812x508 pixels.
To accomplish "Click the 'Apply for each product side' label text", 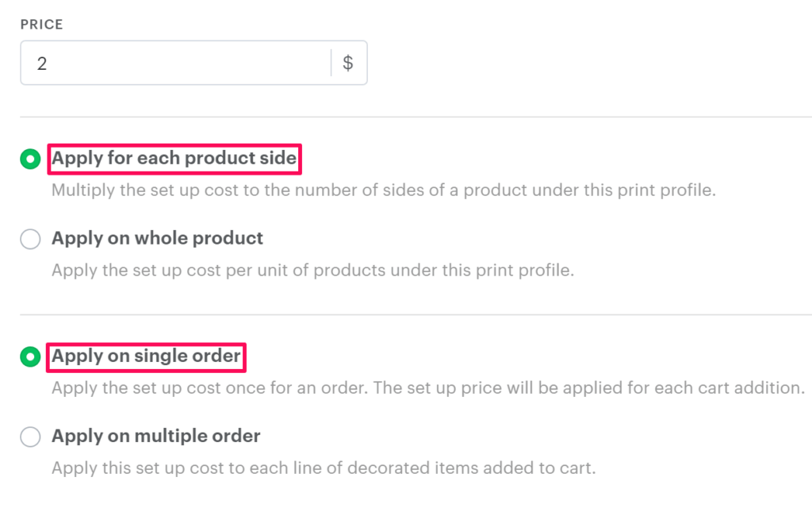I will pyautogui.click(x=174, y=159).
